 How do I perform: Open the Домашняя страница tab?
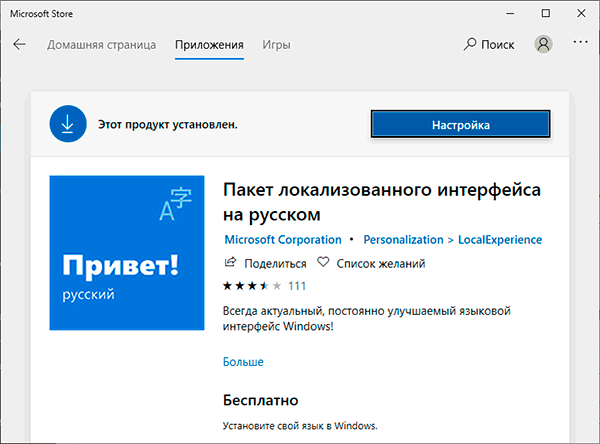[101, 45]
